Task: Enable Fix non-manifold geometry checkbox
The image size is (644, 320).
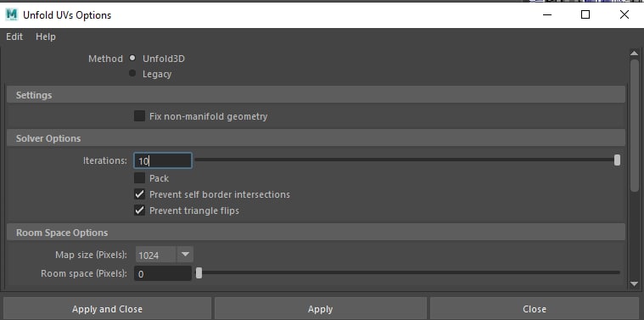Action: coord(140,116)
